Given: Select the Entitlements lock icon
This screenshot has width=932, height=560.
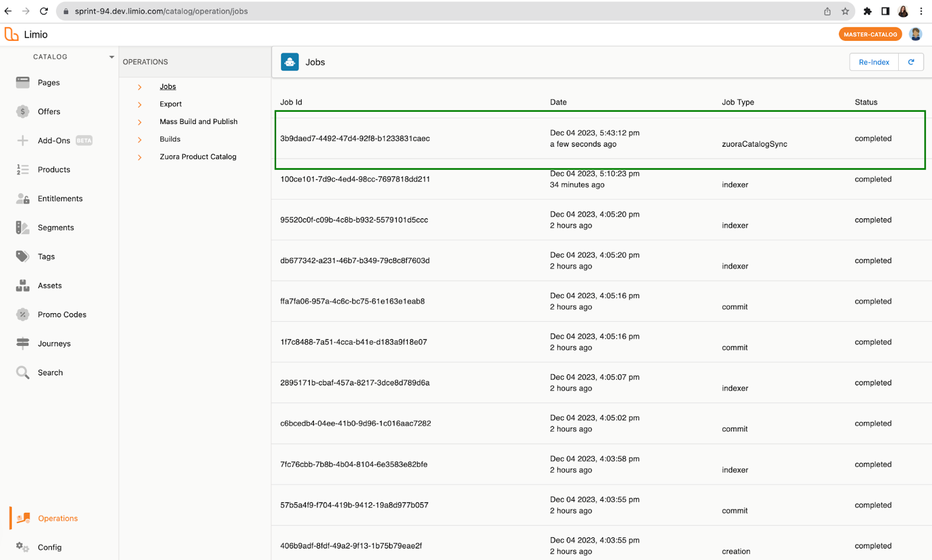Looking at the screenshot, I should (x=23, y=199).
